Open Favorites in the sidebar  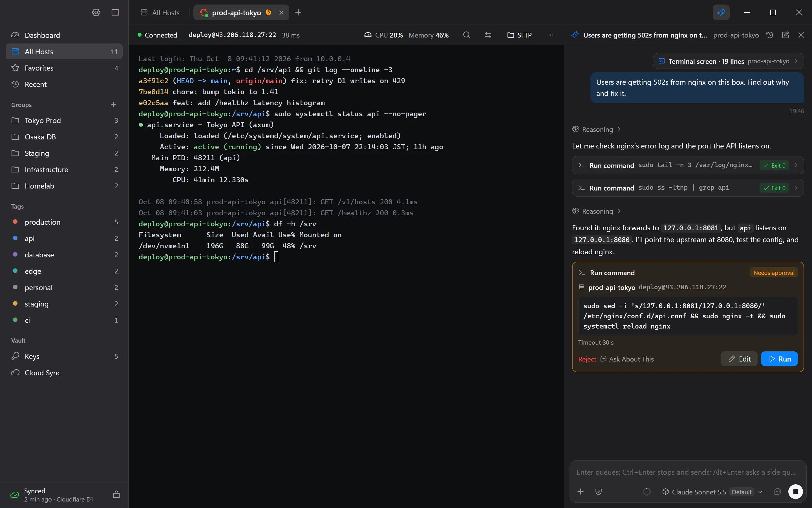point(64,68)
